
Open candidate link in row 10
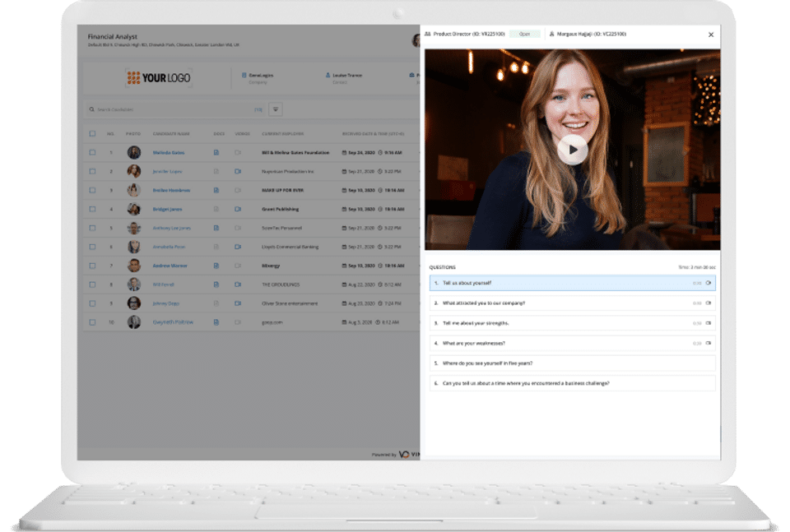(x=173, y=322)
